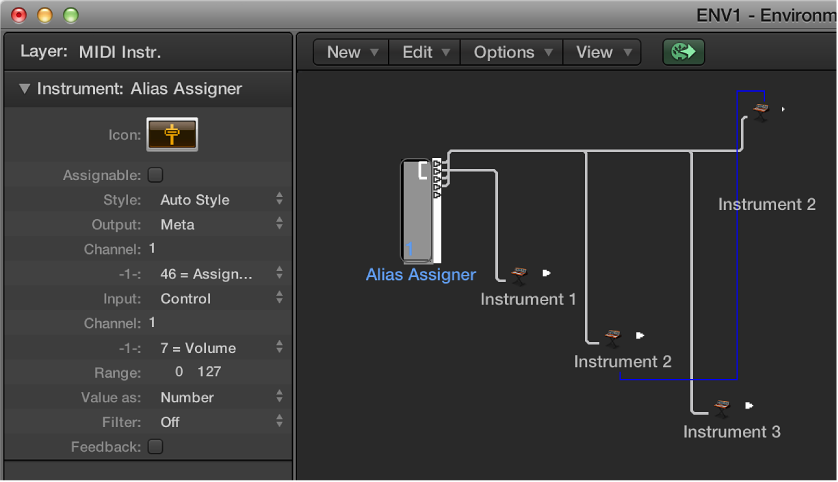Open the View menu
This screenshot has width=838, height=482.
pyautogui.click(x=602, y=52)
